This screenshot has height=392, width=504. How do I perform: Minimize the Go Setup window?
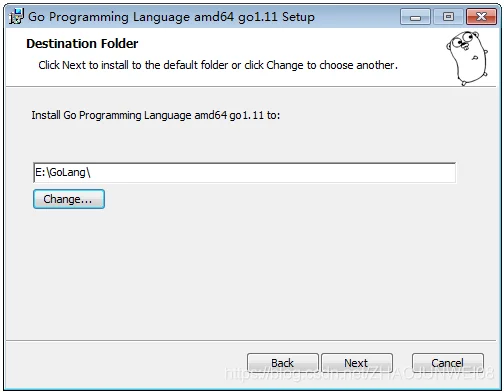[415, 17]
